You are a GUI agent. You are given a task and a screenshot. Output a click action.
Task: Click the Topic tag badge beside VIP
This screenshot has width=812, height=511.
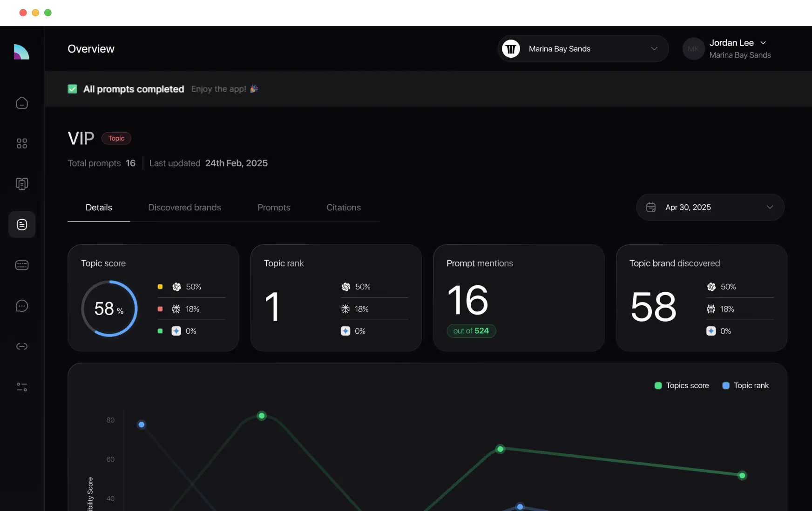(x=116, y=138)
